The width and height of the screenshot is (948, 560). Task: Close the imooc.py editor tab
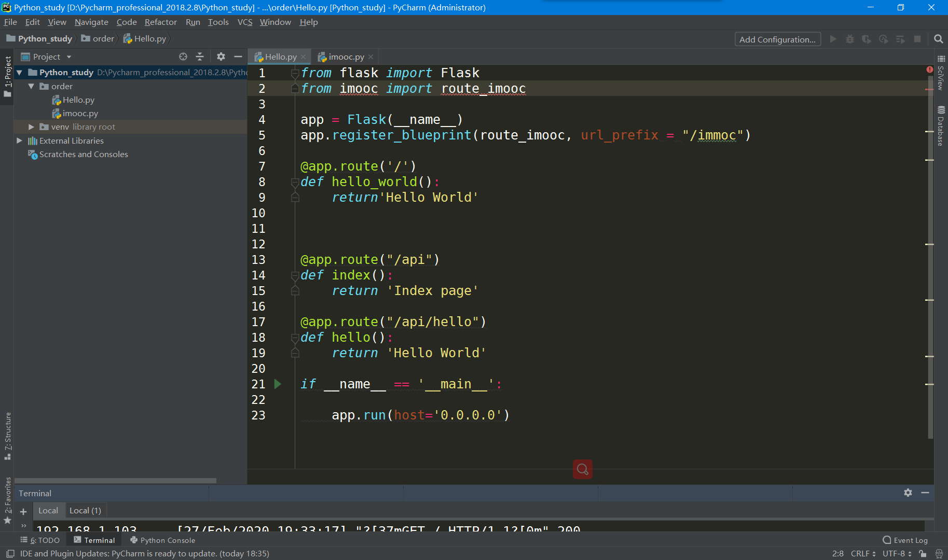point(370,57)
